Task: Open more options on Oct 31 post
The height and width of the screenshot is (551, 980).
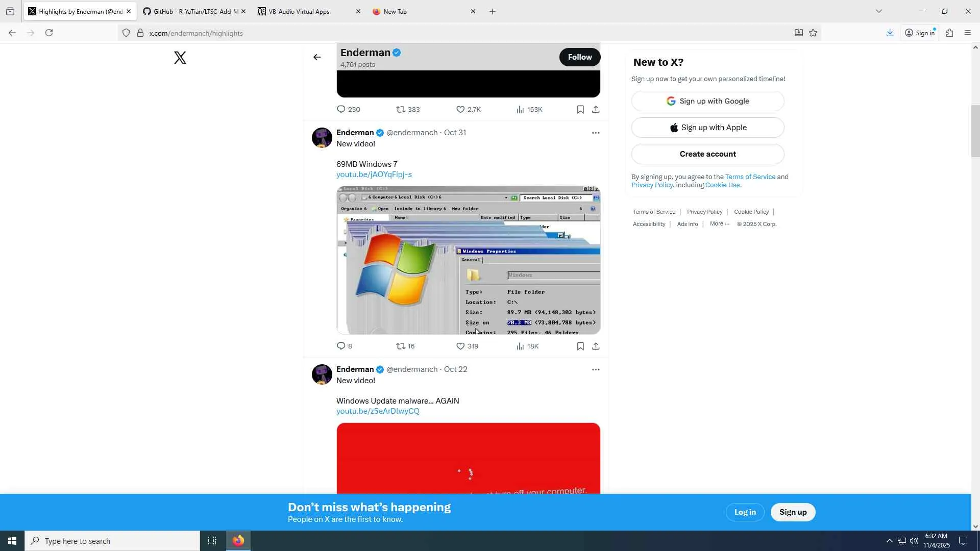Action: [595, 133]
